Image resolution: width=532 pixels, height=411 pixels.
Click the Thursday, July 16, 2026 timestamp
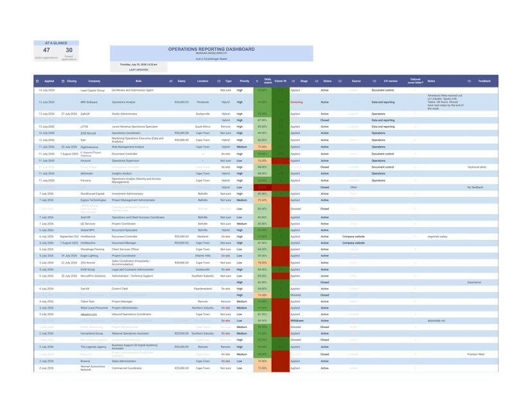click(x=138, y=64)
